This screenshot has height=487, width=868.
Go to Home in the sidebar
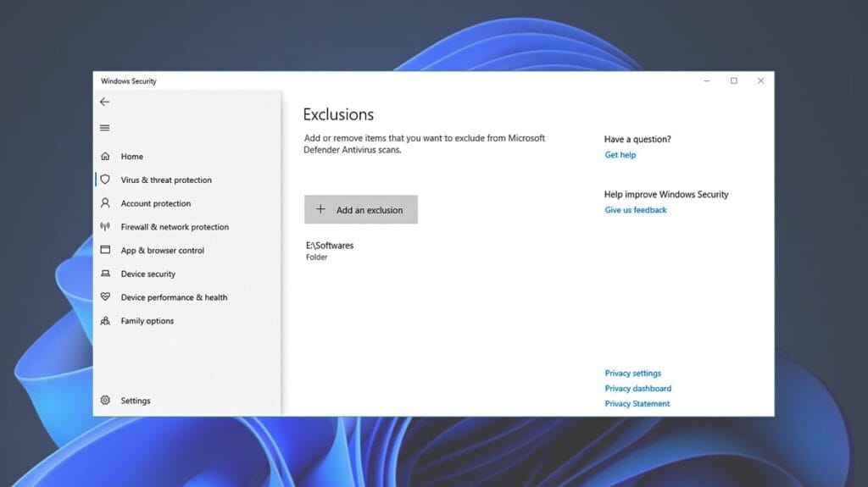131,157
